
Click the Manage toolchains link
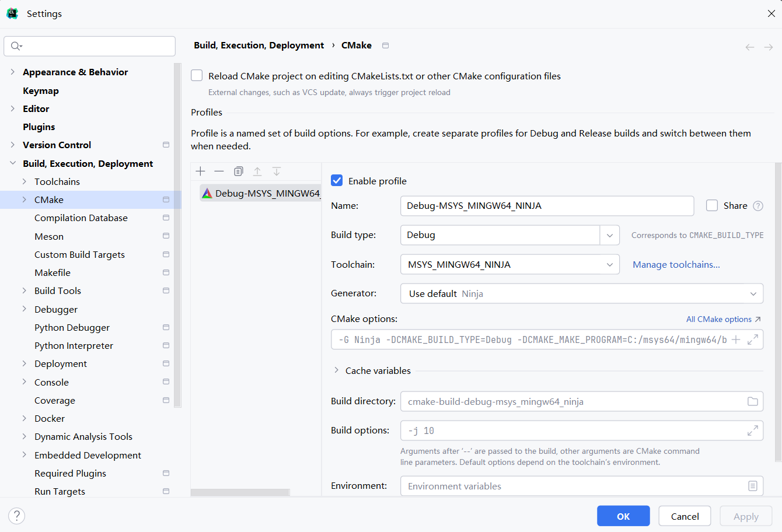[x=676, y=264]
